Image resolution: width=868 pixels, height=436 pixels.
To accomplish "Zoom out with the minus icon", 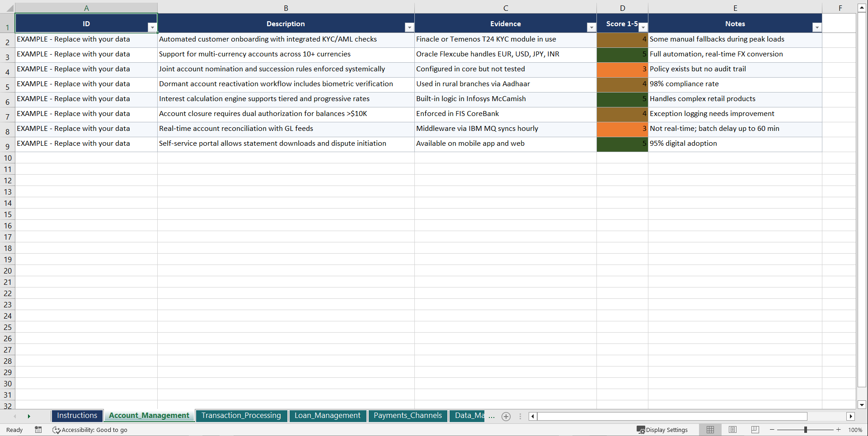I will point(772,430).
